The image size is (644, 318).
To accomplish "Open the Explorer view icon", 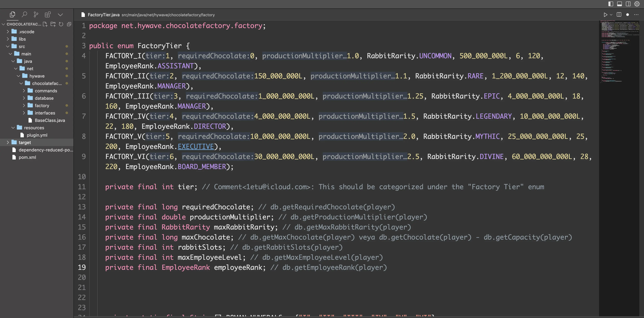I will click(12, 14).
